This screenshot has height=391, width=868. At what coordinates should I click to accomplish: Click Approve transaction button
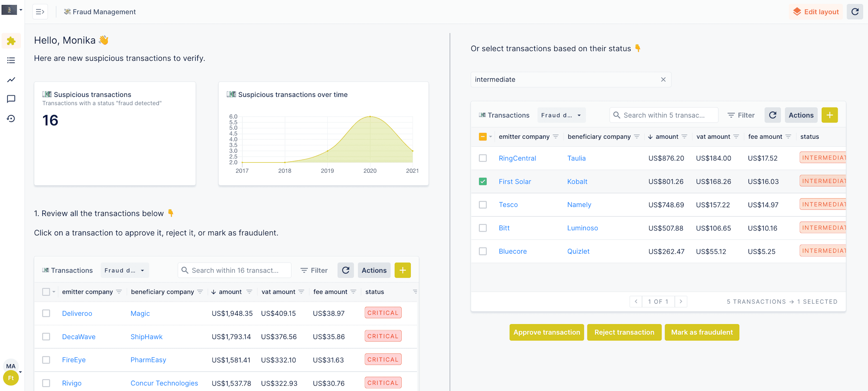point(546,332)
